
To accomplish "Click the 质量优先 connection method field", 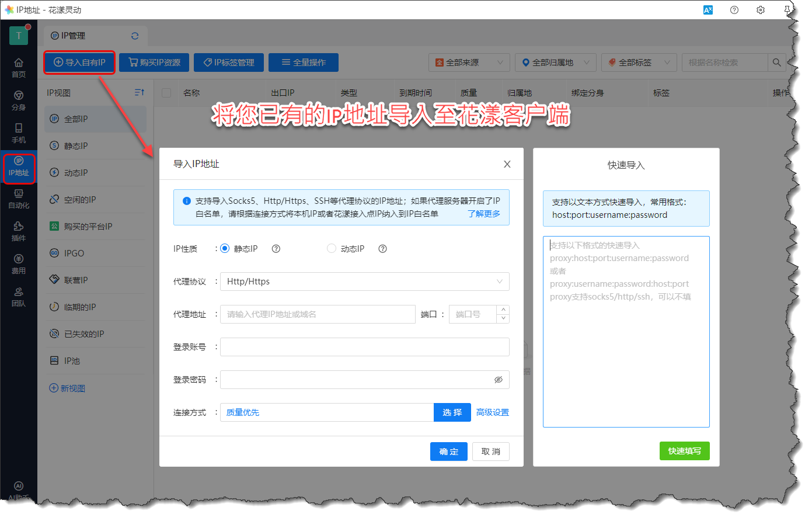I will 327,412.
